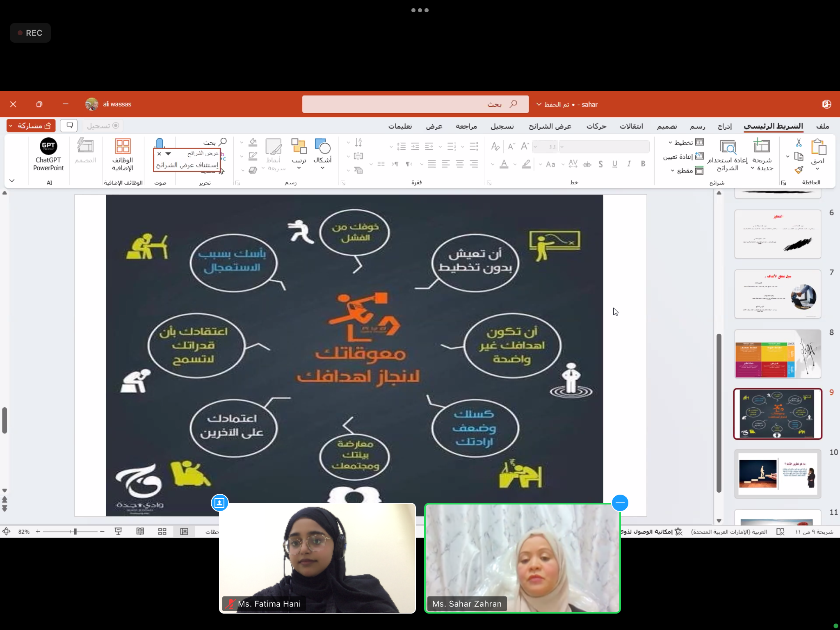Open Reading view from status bar

tap(140, 532)
